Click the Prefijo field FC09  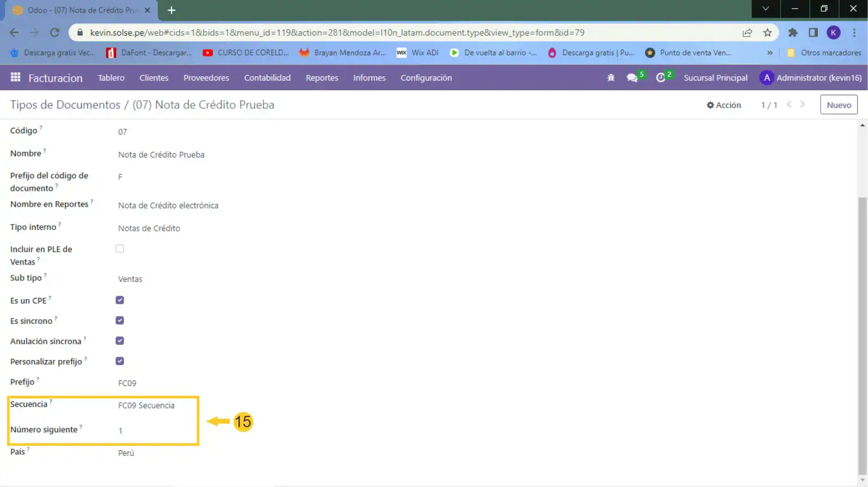pyautogui.click(x=127, y=383)
